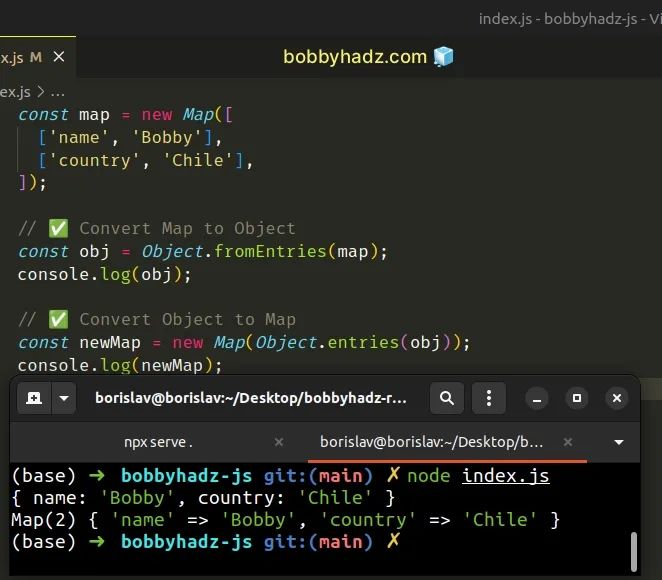This screenshot has width=662, height=580.
Task: Click the bobbyhadz.com title text
Action: pos(355,57)
